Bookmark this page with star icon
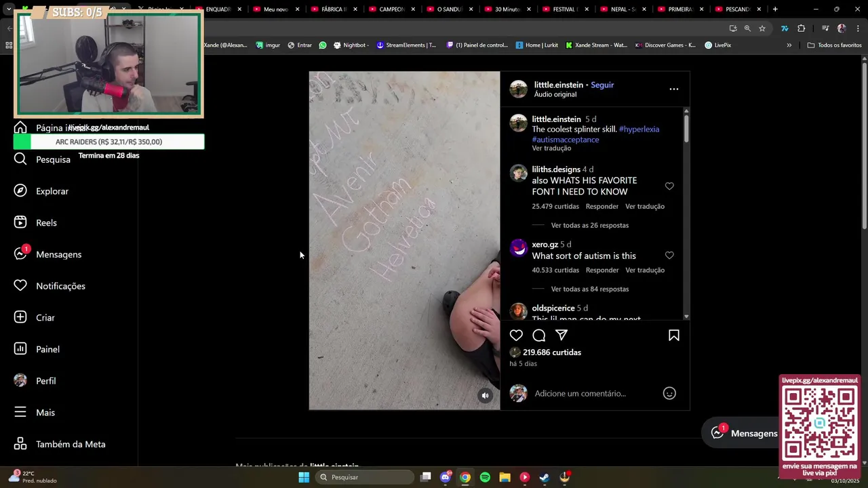Viewport: 868px width, 488px height. [x=762, y=28]
